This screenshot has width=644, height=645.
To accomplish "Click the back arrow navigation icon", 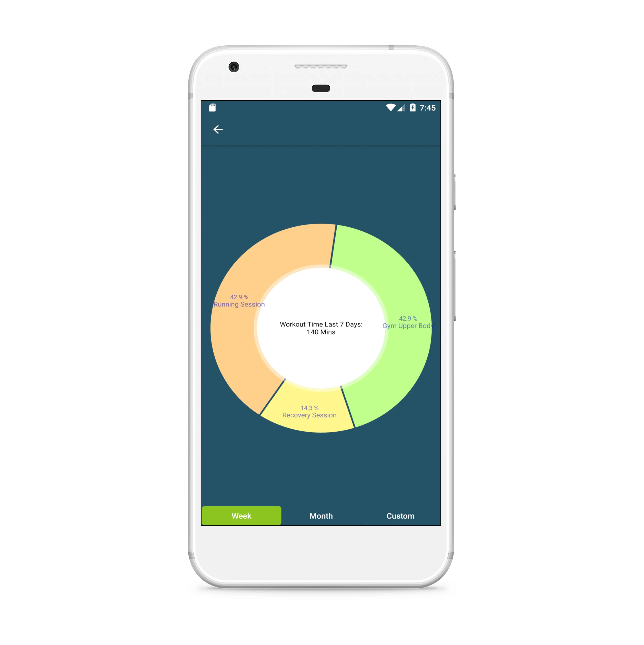I will tap(218, 130).
